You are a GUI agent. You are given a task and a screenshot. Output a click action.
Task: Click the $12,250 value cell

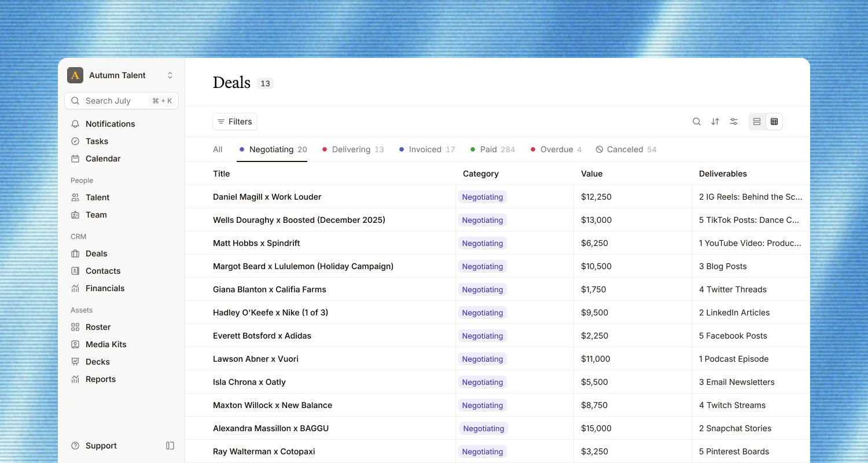pyautogui.click(x=596, y=197)
